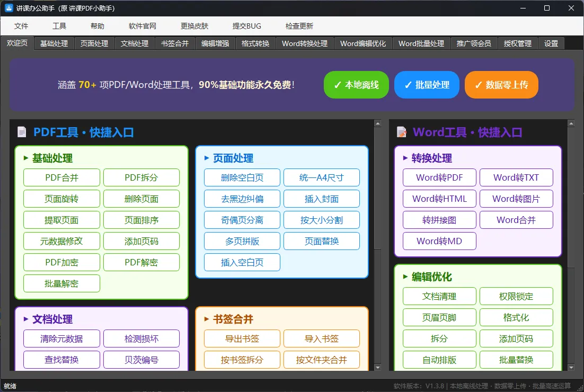Click the green 本地离线 badge

click(x=357, y=85)
